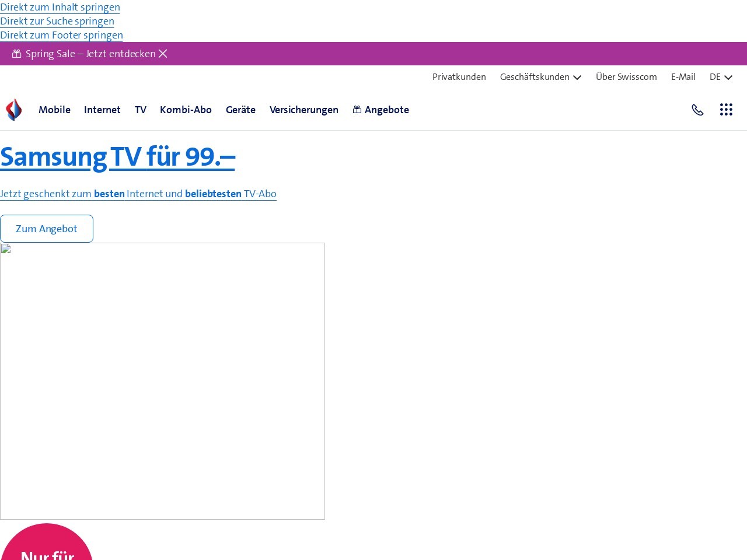The height and width of the screenshot is (560, 747).
Task: Click the gift icon in Spring Sale banner
Action: (17, 54)
